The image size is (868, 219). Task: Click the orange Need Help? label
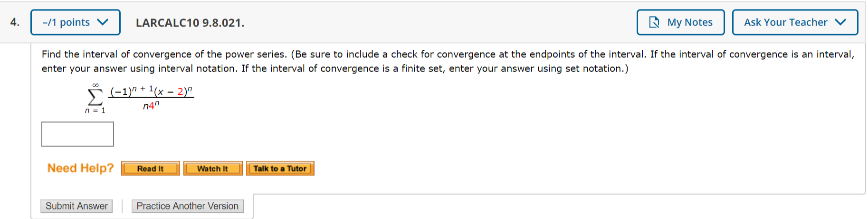(80, 168)
